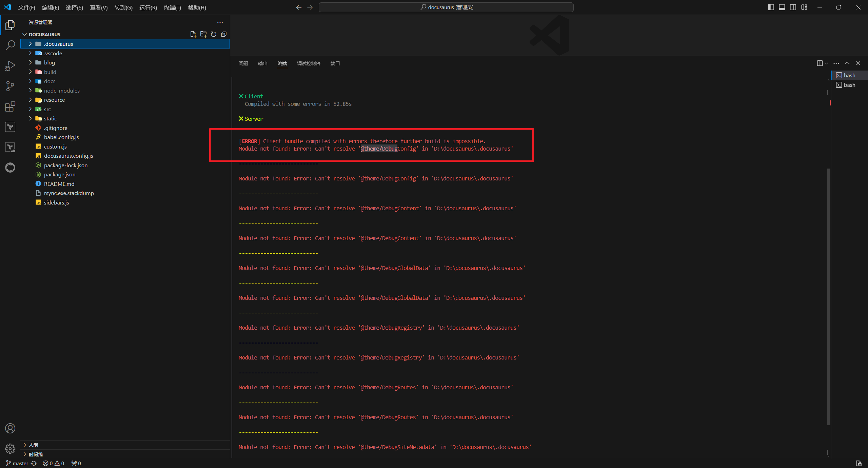The width and height of the screenshot is (868, 468).
Task: Expand the build folder
Action: tap(125, 72)
